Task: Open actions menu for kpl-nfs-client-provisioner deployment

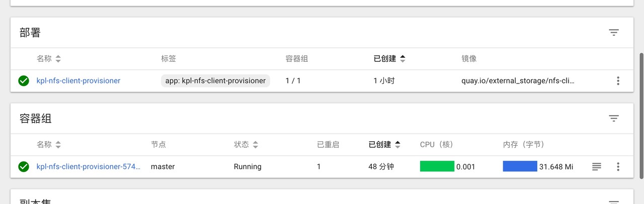Action: [x=618, y=81]
